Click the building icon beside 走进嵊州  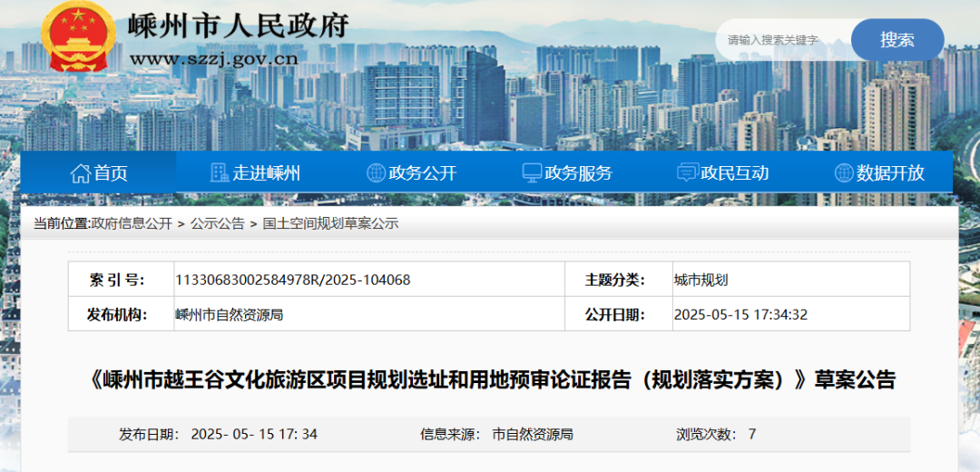(219, 172)
